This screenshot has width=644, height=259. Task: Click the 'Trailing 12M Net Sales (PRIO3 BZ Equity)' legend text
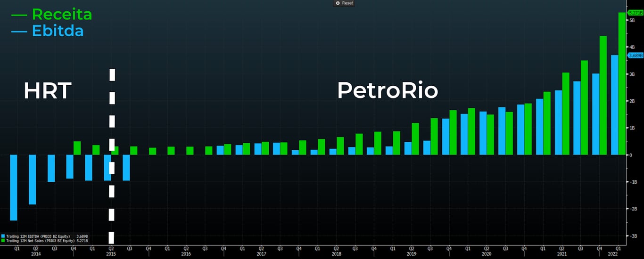(x=40, y=240)
